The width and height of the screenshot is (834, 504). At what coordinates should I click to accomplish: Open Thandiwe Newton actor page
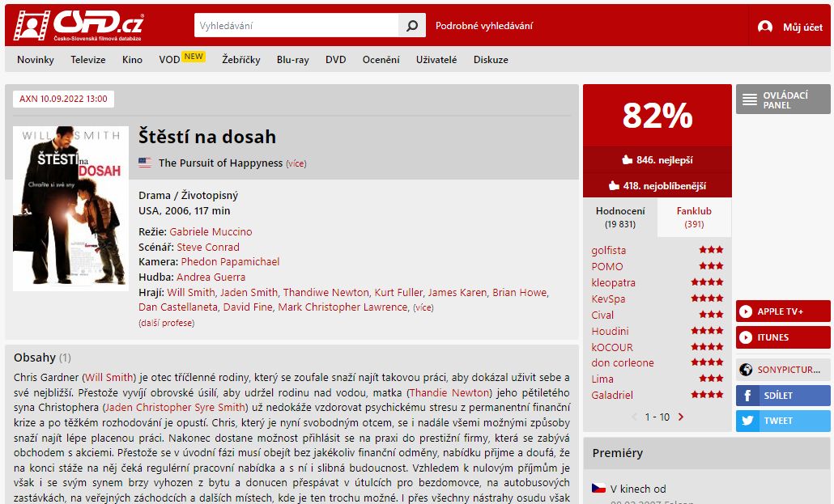(326, 292)
